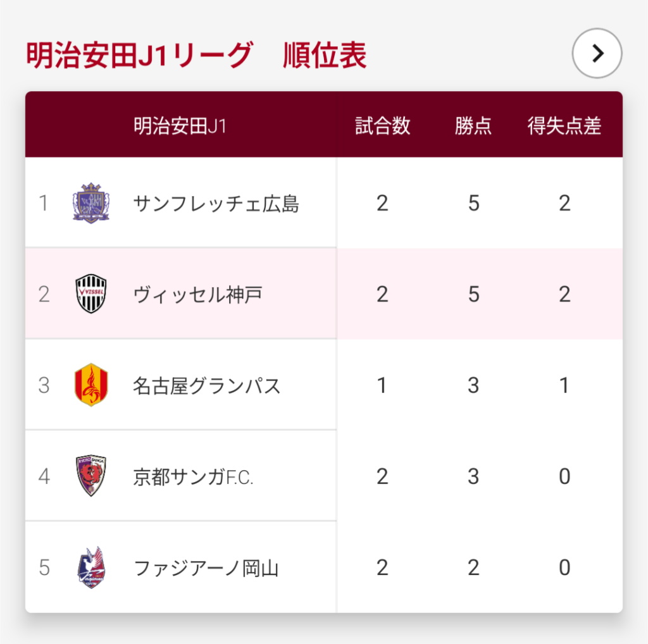648x644 pixels.
Task: Click Fagiano Okayama's goal difference value
Action: point(564,567)
